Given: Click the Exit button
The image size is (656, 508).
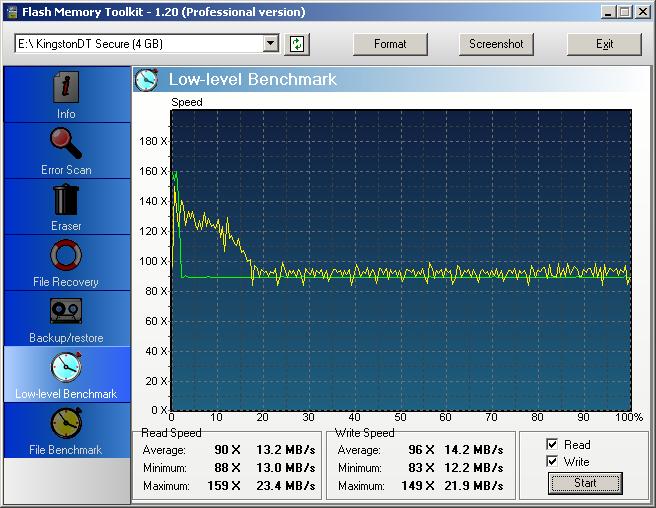Looking at the screenshot, I should click(x=604, y=44).
